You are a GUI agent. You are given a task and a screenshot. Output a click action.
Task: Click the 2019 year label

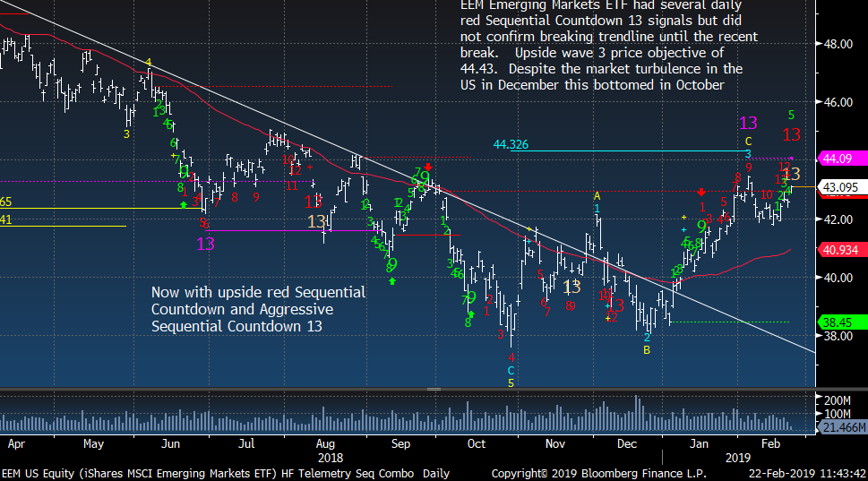[738, 459]
